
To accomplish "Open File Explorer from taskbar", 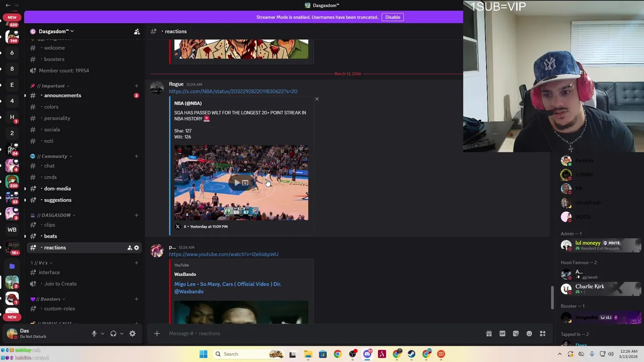I will [308, 354].
